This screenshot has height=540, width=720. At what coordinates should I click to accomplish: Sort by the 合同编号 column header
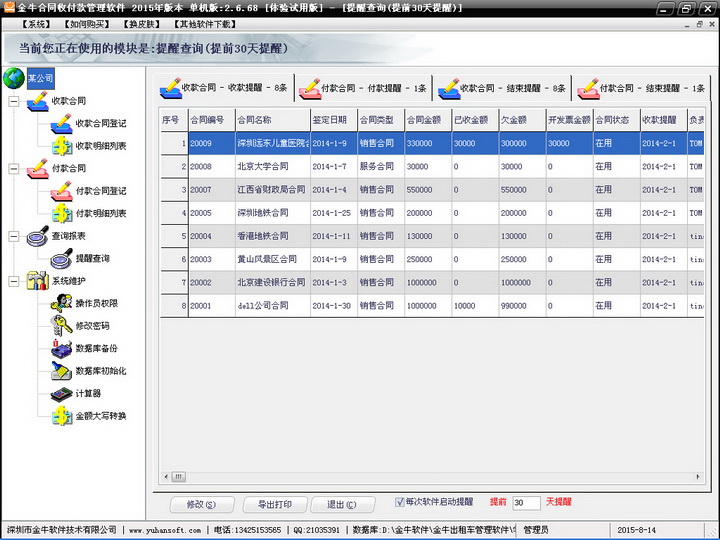pyautogui.click(x=212, y=120)
